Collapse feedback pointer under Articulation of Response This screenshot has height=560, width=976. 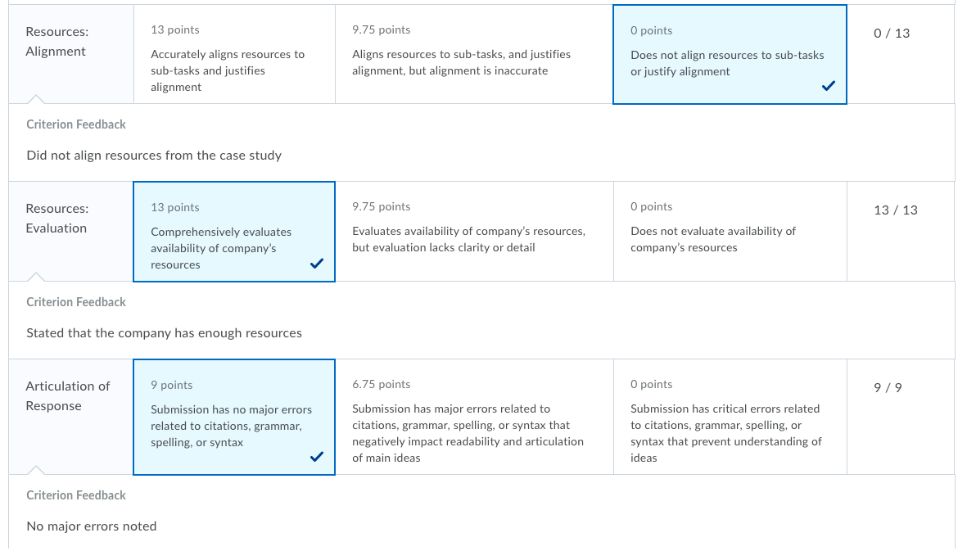point(36,470)
